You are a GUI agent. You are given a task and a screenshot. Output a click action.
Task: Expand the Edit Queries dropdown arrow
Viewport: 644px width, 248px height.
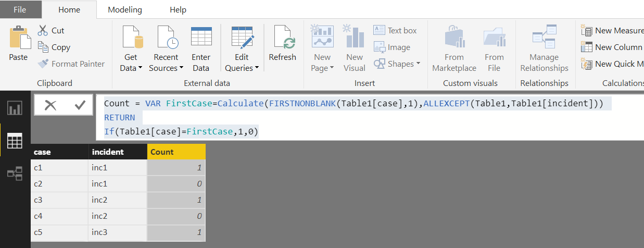coord(257,68)
